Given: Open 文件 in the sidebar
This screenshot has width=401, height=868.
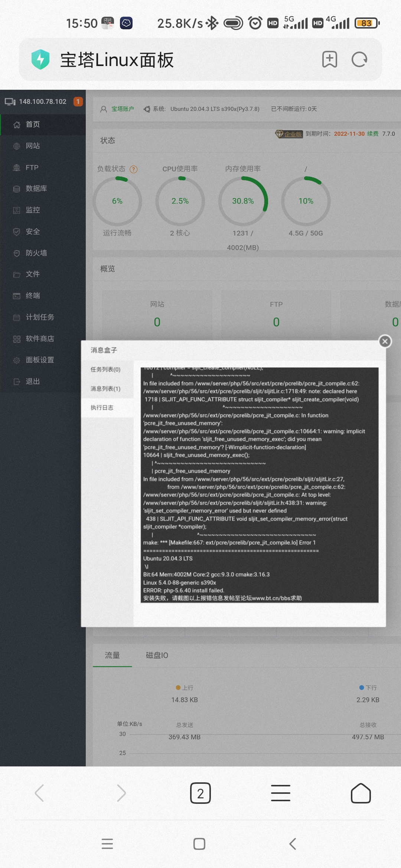Looking at the screenshot, I should tap(43, 274).
